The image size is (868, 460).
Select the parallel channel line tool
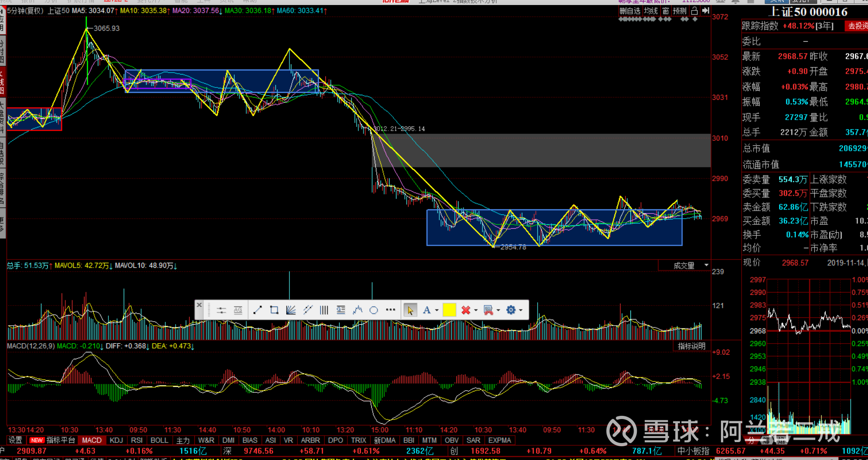(307, 310)
